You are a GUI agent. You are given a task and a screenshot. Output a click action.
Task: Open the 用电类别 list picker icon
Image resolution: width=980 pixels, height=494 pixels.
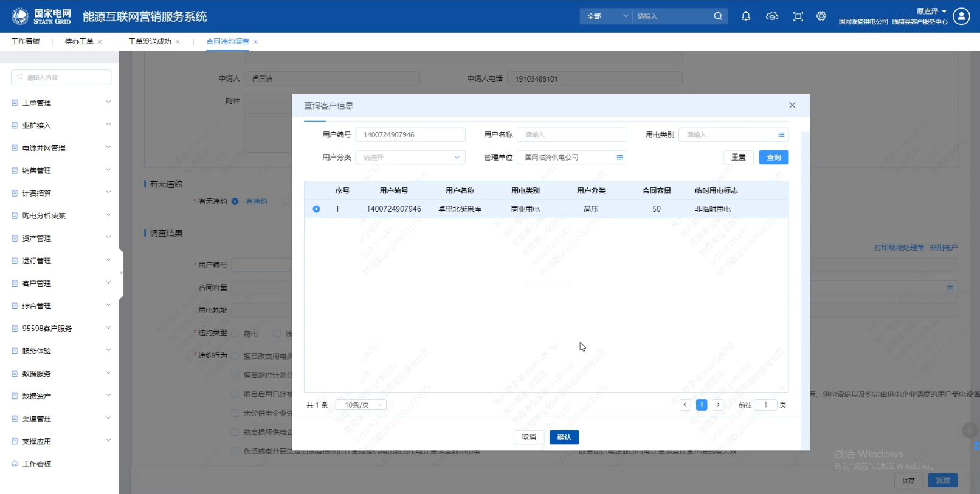781,135
